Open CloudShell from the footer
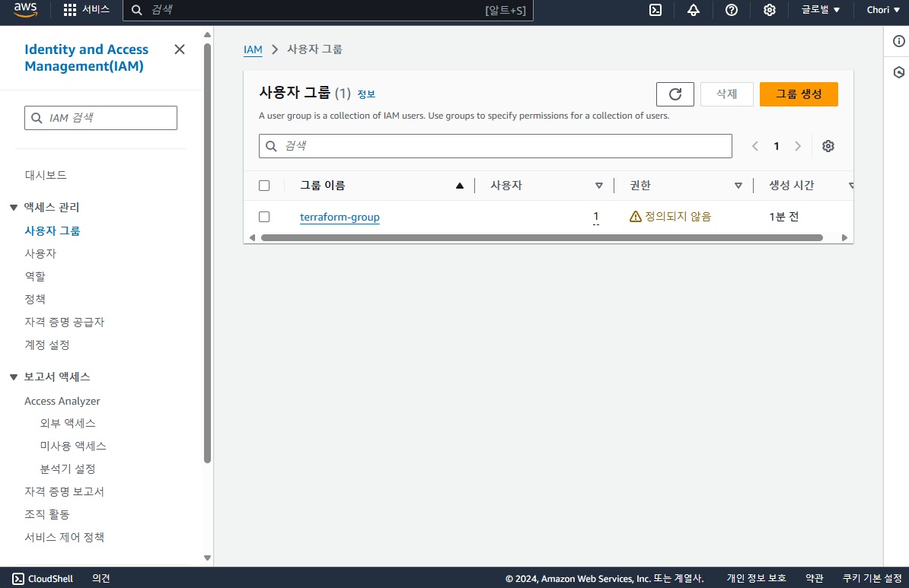The width and height of the screenshot is (909, 588). [x=43, y=578]
